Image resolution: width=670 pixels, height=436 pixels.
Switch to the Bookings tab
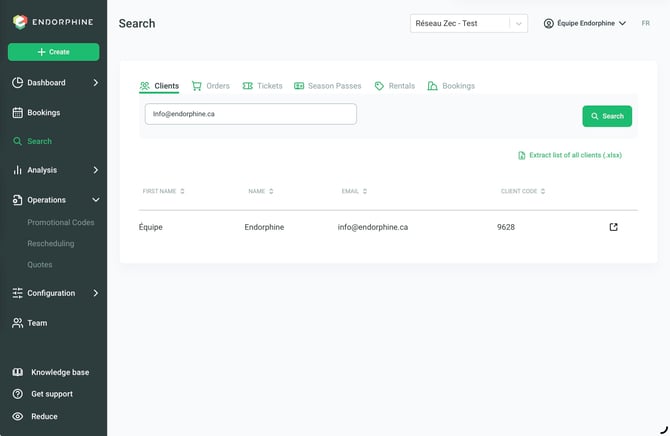[451, 86]
